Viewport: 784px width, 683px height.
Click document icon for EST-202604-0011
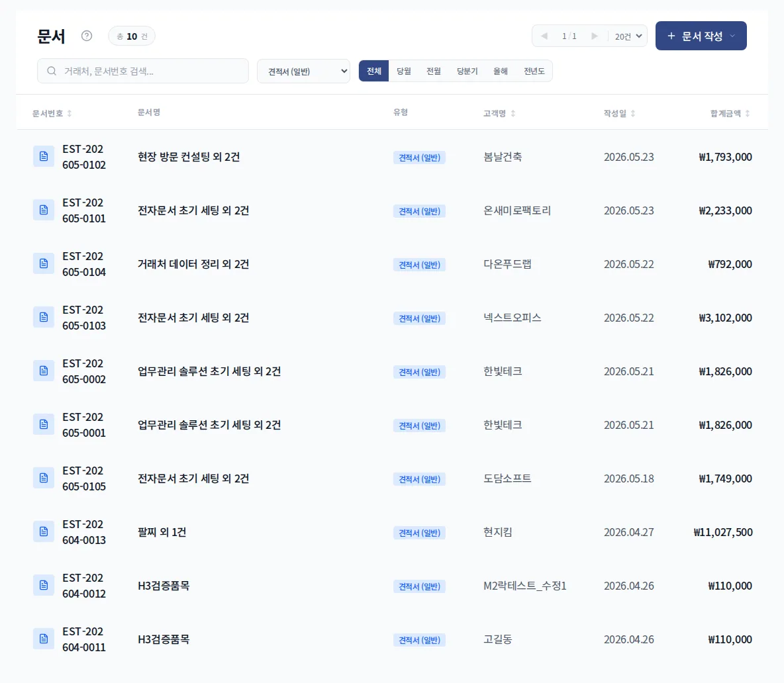(x=44, y=639)
